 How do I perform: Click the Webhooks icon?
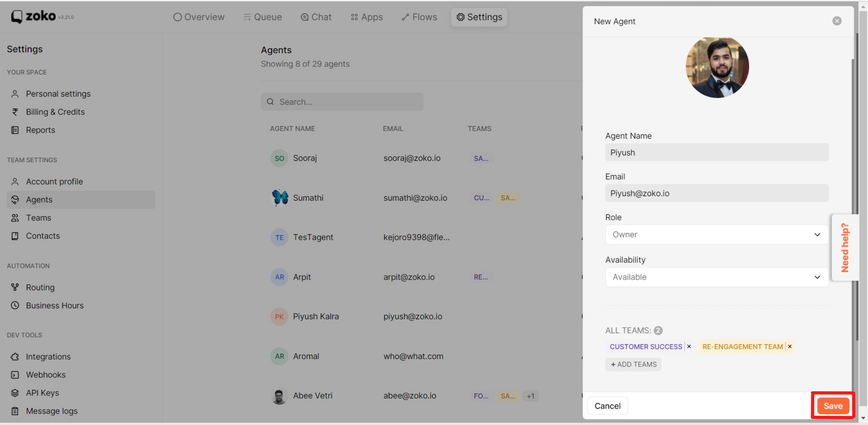pos(15,375)
